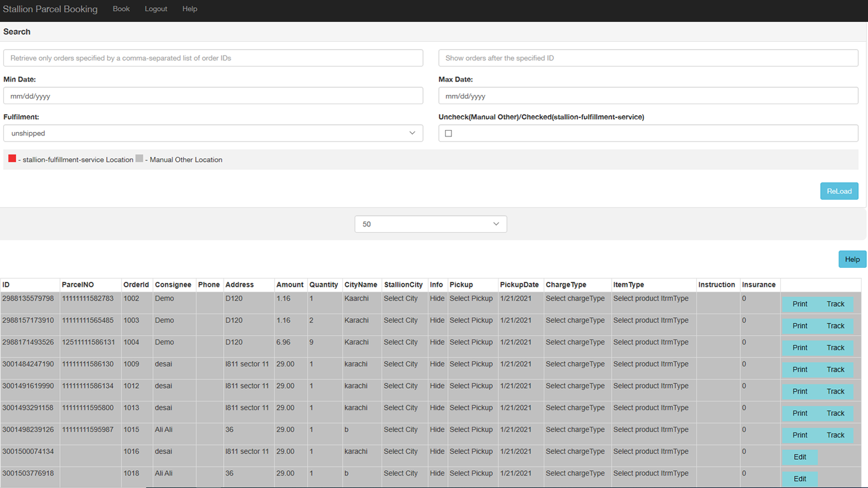
Task: Open the Book menu item
Action: [121, 9]
